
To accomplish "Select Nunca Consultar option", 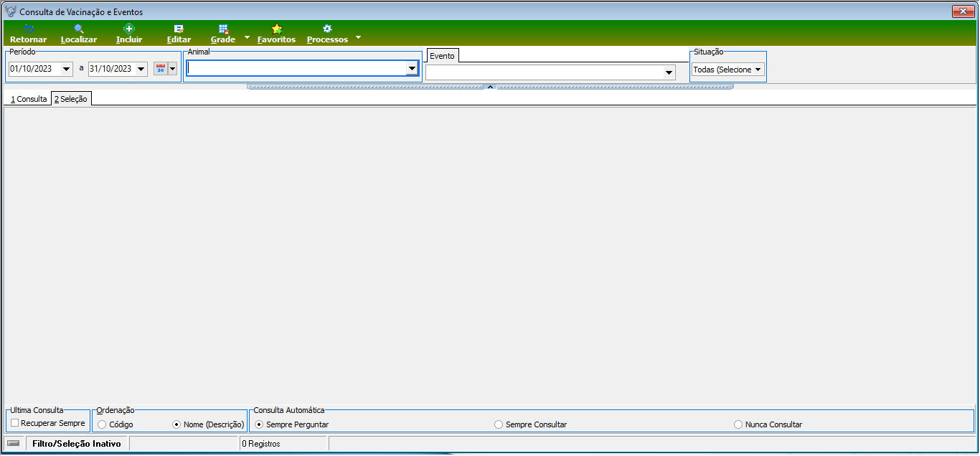I will coord(738,424).
